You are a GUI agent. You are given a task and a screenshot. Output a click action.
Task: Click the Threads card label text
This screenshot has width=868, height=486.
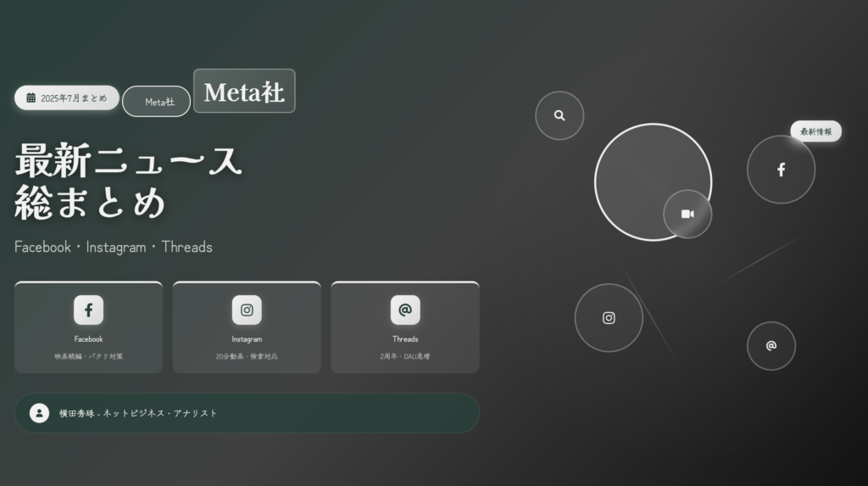pyautogui.click(x=405, y=338)
